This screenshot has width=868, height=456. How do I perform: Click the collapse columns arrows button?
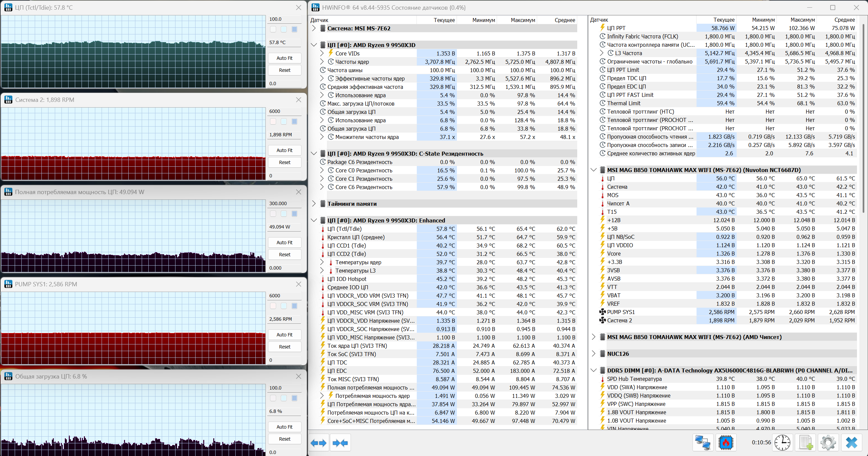click(x=340, y=443)
